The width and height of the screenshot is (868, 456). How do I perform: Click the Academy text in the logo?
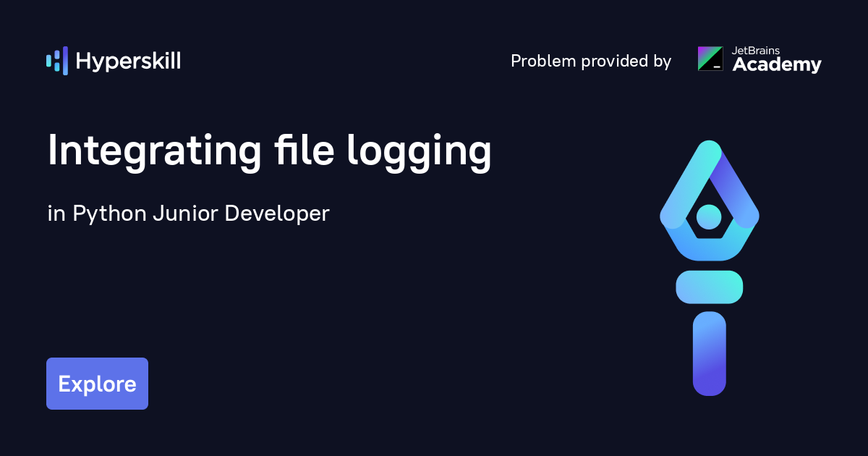click(777, 65)
